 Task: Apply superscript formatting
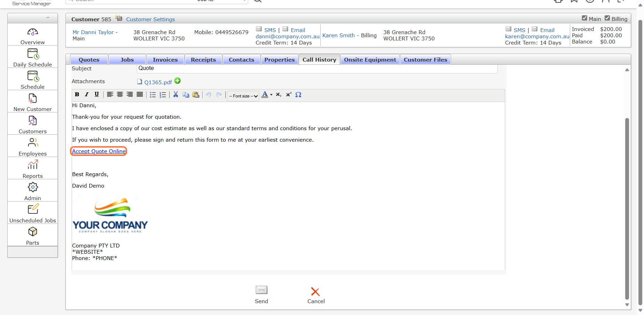pyautogui.click(x=289, y=95)
